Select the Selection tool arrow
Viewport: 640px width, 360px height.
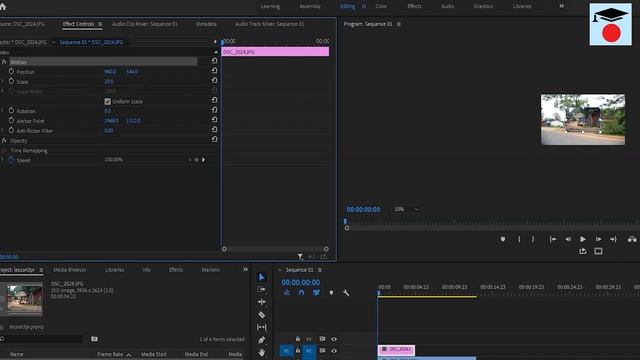point(262,277)
